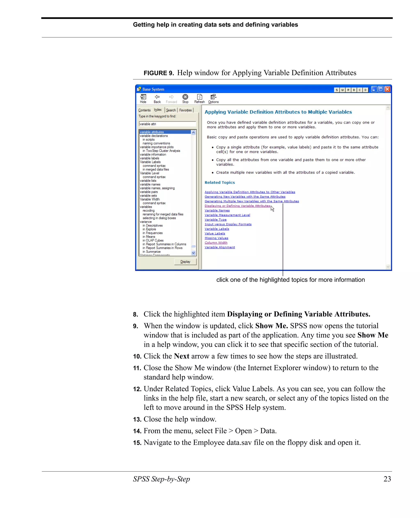Screen dimensions: 420x518
Task: Open the 'Missing Values' link
Action: click(x=217, y=238)
